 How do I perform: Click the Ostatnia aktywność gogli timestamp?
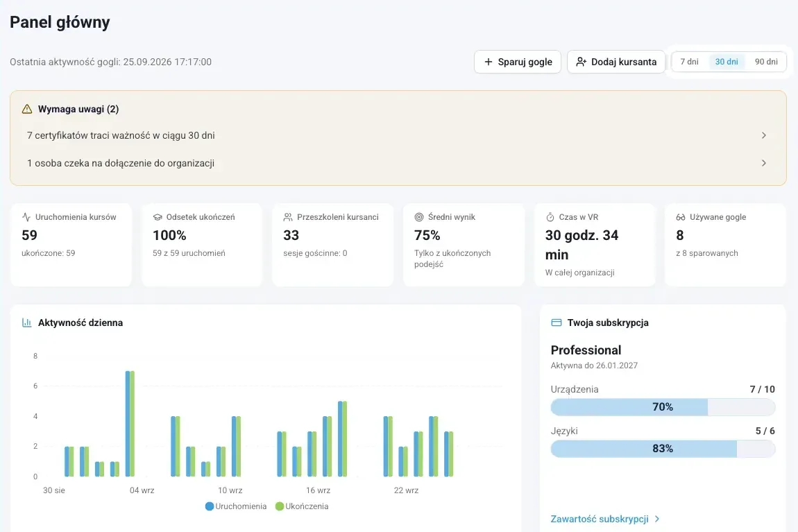110,62
